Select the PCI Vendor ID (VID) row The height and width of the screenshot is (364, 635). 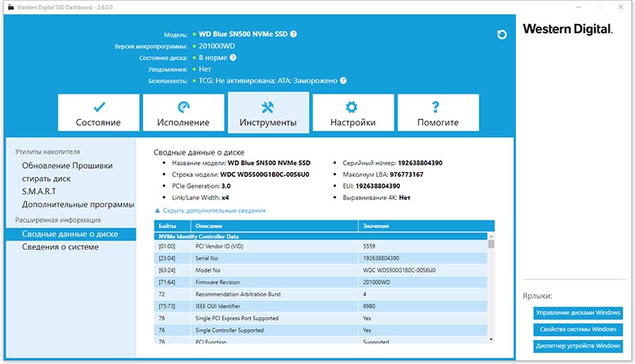(x=321, y=247)
